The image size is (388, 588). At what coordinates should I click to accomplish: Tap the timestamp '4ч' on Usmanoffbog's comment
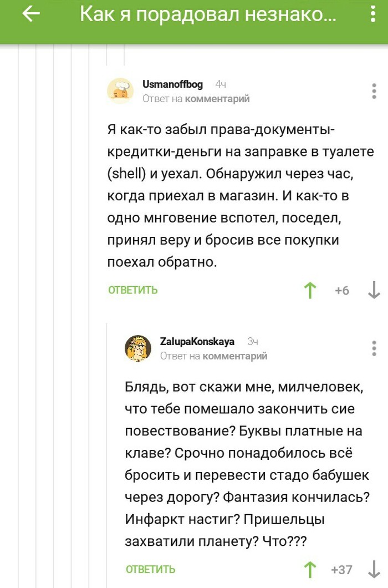tap(222, 84)
